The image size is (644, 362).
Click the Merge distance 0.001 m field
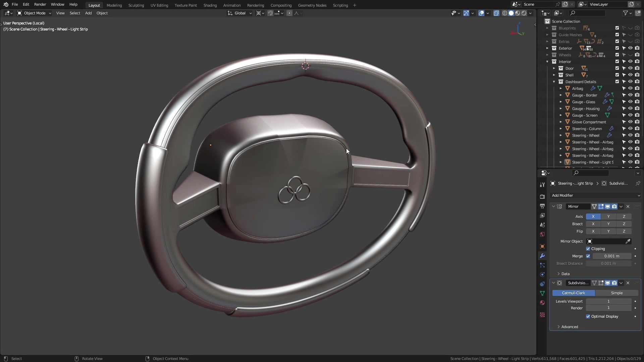click(612, 256)
